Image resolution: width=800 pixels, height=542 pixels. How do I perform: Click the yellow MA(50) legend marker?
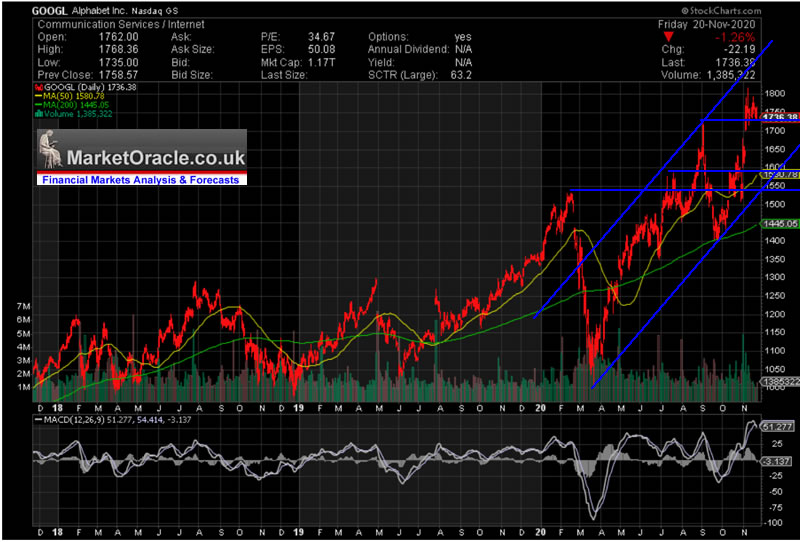tap(38, 97)
